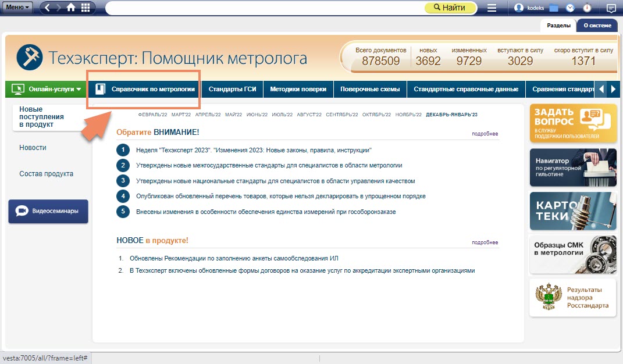Open the stopwatch control icon

click(588, 8)
